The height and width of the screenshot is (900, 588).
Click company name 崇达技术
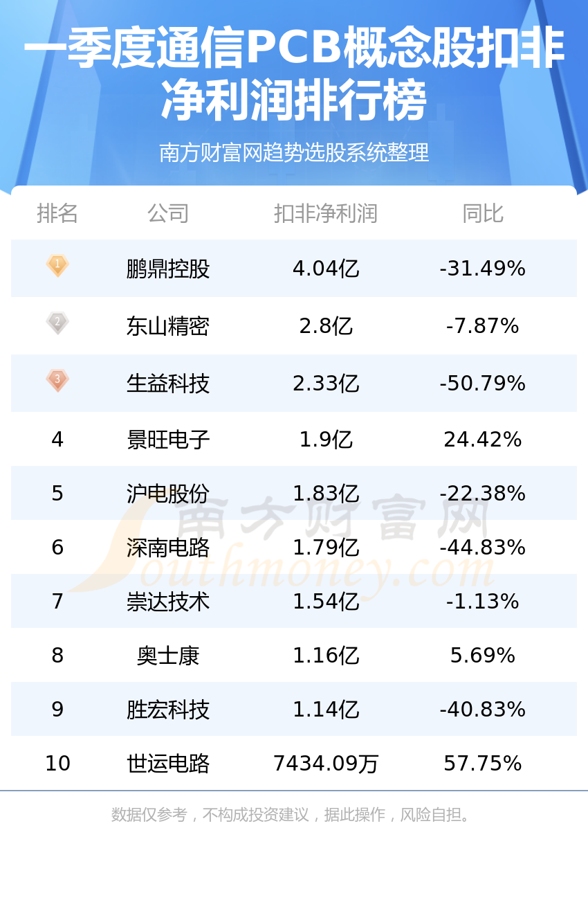[168, 602]
